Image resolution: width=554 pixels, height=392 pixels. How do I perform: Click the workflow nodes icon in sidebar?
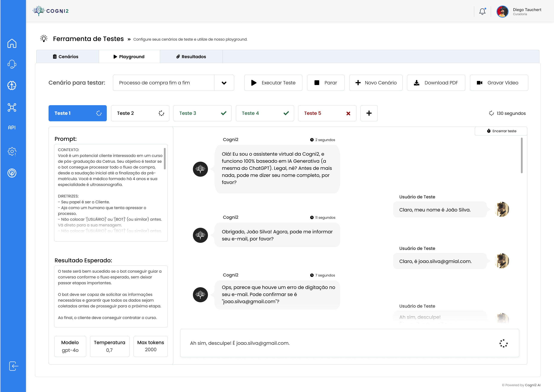click(12, 107)
